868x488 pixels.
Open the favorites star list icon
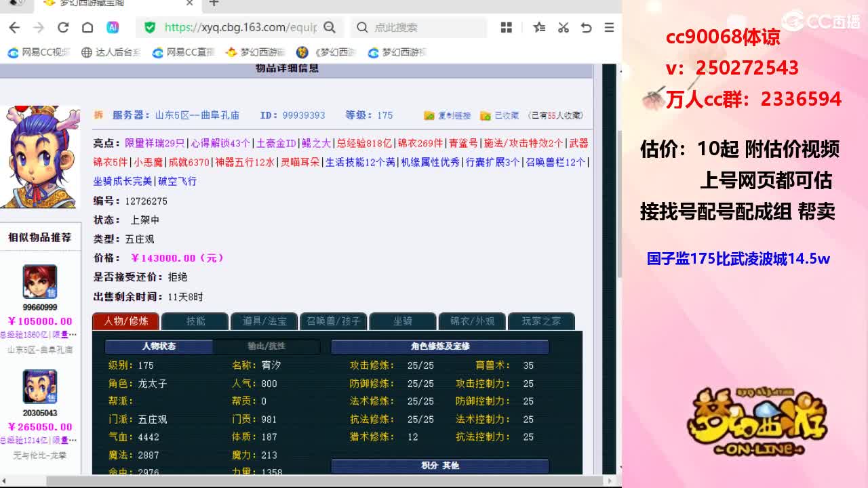[x=539, y=27]
